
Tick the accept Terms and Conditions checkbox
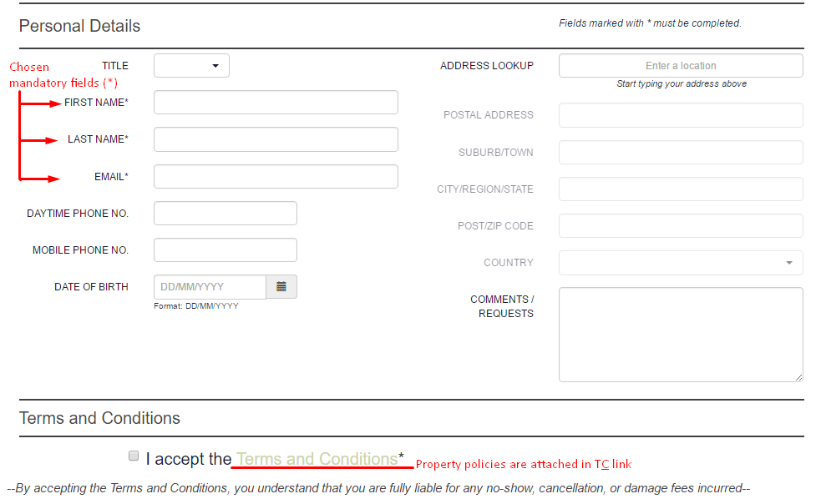tap(134, 456)
